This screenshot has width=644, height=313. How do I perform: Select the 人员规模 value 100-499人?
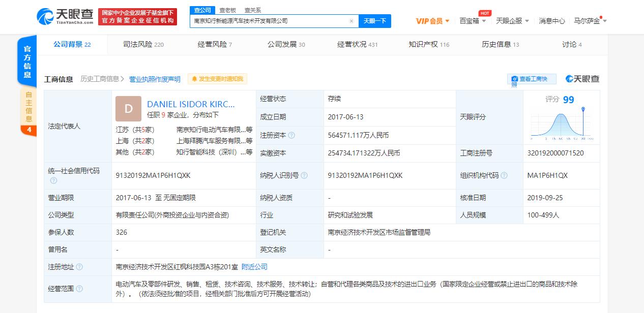[543, 215]
